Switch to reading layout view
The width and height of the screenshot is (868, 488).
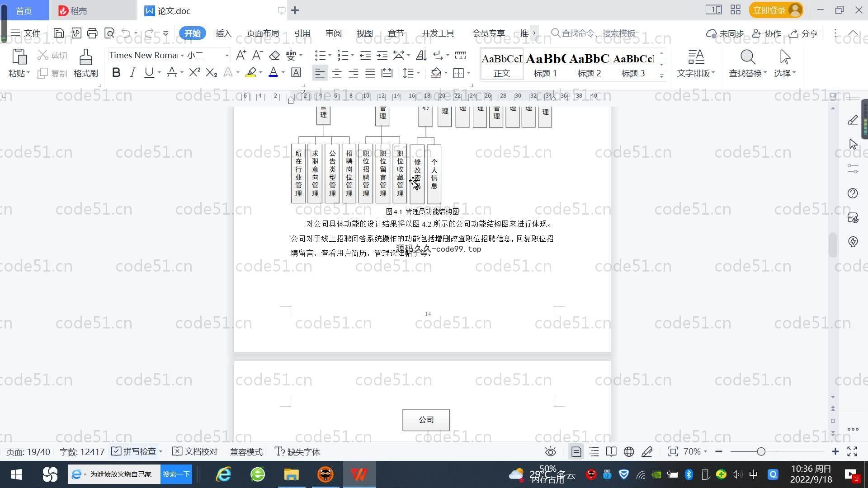611,452
